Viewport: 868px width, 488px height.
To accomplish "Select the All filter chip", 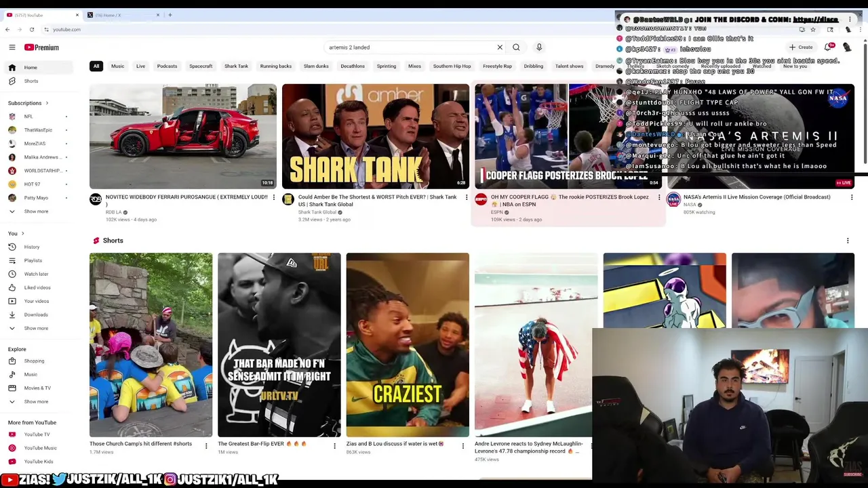I will [96, 66].
